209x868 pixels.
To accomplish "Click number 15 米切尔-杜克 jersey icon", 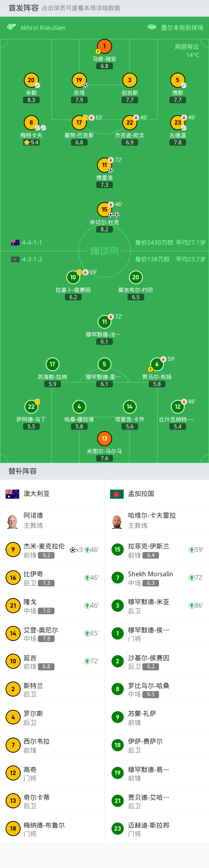I will (104, 210).
